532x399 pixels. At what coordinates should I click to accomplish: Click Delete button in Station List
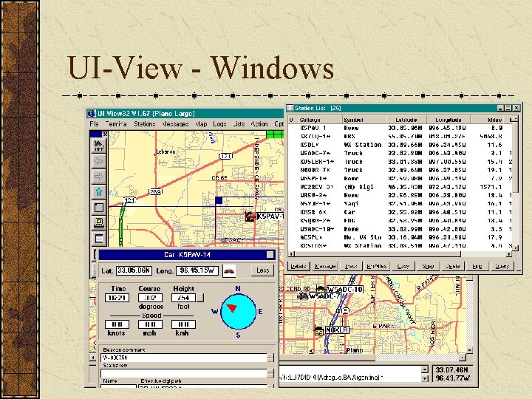453,266
